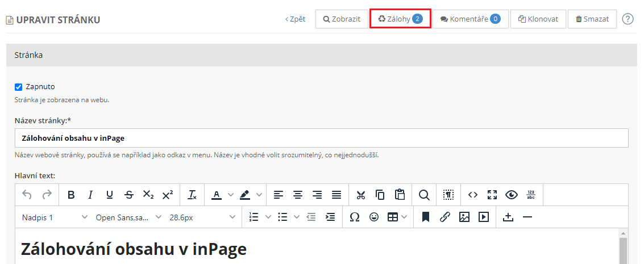Toggle fullscreen mode in the editor
Viewport: 644px width, 264px height.
[x=492, y=195]
